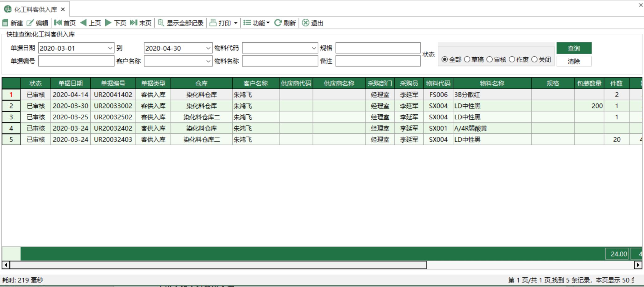Open the end date 2020-04-30 dropdown
This screenshot has width=644, height=287.
click(208, 48)
